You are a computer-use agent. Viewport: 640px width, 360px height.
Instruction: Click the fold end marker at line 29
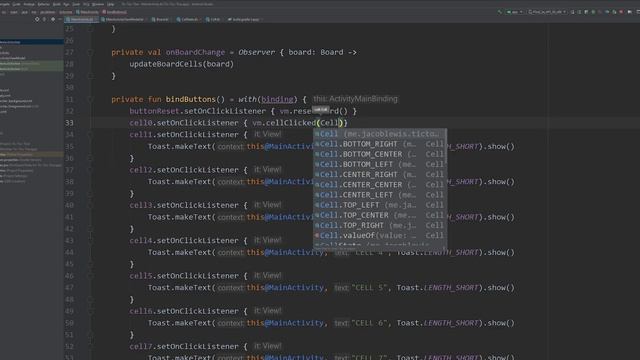click(91, 76)
